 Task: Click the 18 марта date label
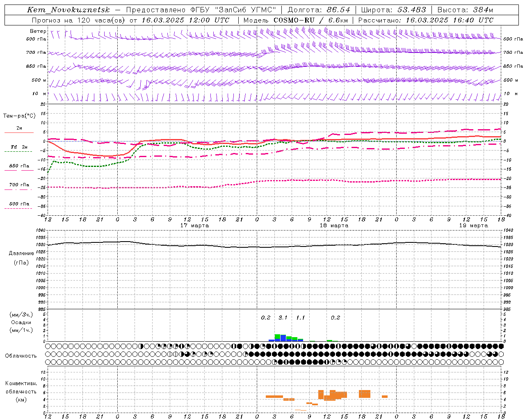pyautogui.click(x=334, y=226)
